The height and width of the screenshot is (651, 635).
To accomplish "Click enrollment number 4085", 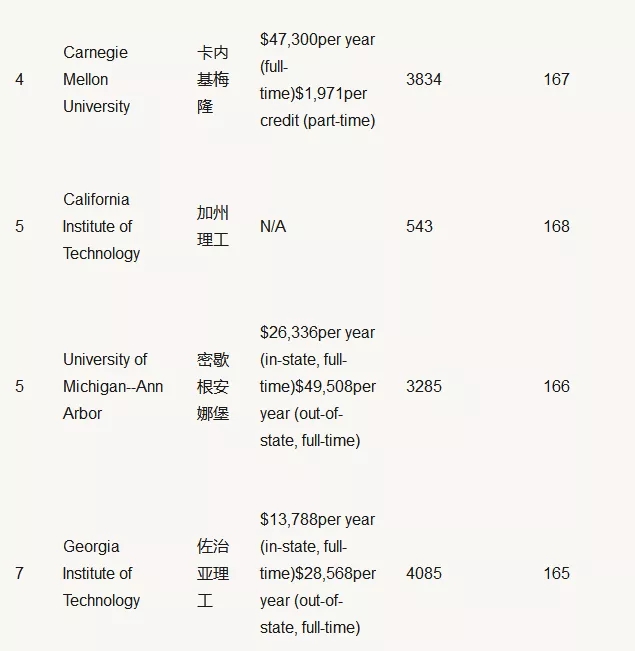I will coord(424,573).
